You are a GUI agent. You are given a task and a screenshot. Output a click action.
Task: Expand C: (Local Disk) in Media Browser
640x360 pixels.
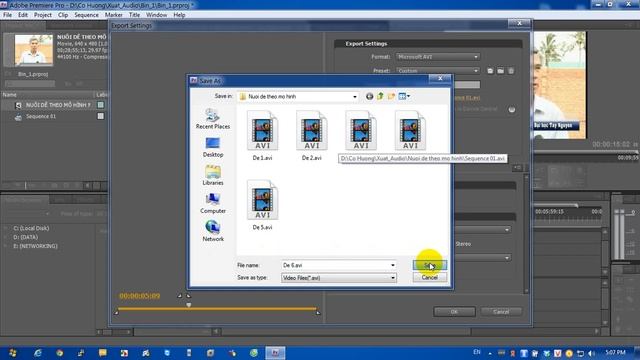pos(6,229)
